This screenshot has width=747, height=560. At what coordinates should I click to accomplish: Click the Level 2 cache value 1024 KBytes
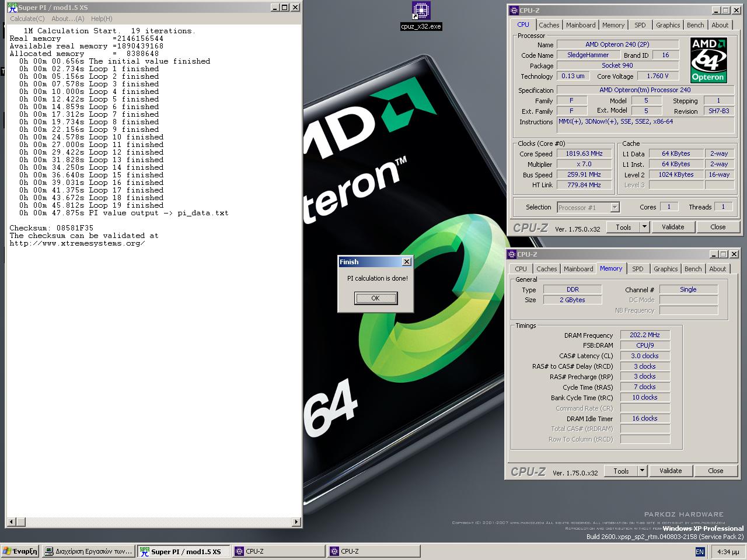point(676,174)
